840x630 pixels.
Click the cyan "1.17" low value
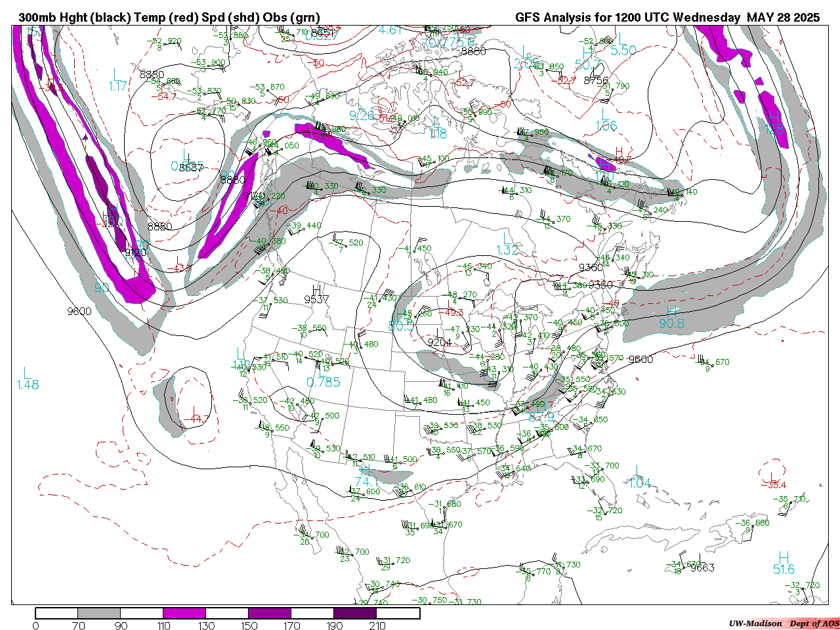coord(118,86)
